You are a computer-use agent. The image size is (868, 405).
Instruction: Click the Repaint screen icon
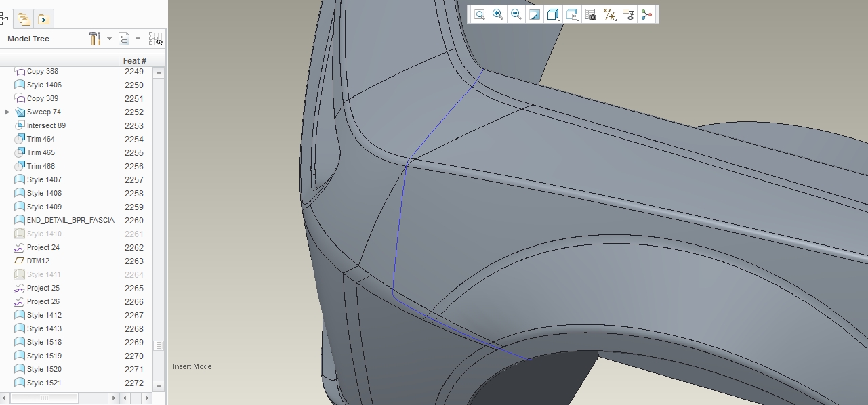click(x=535, y=14)
